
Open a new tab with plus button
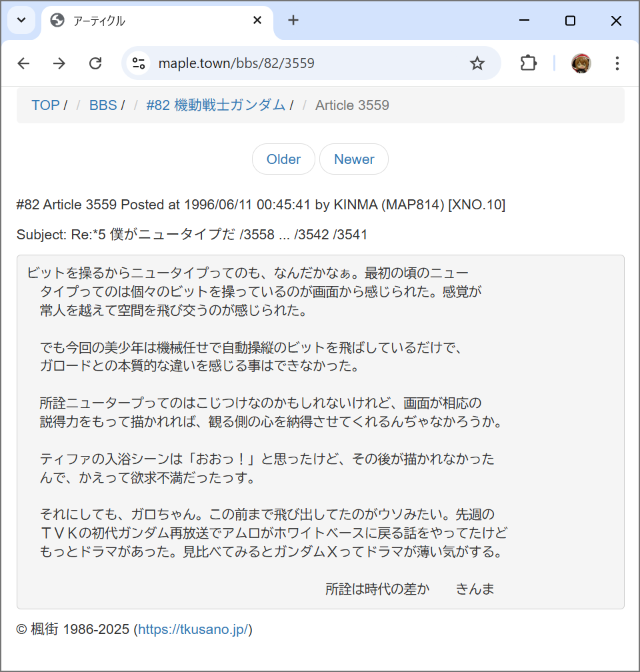pyautogui.click(x=293, y=21)
